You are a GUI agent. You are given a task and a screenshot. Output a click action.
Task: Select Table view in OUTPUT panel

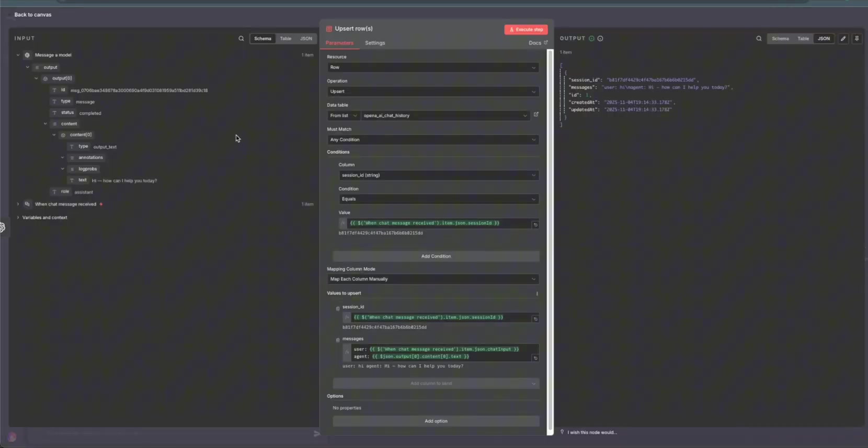803,39
